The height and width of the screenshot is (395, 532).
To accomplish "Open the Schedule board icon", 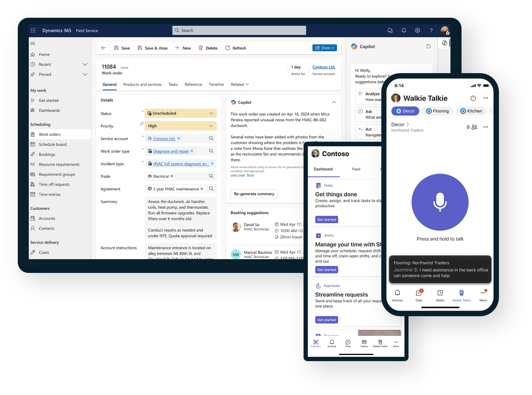I will pyautogui.click(x=33, y=144).
